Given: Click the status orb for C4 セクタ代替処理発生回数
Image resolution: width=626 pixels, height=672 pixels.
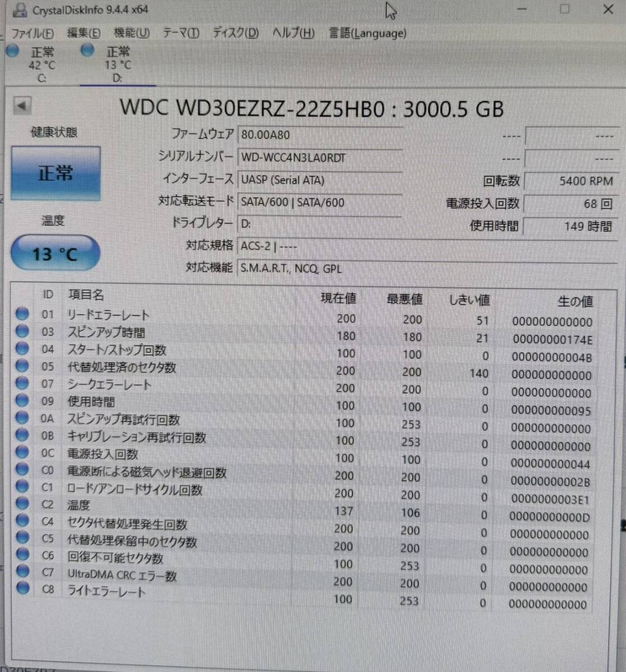Looking at the screenshot, I should tap(22, 520).
